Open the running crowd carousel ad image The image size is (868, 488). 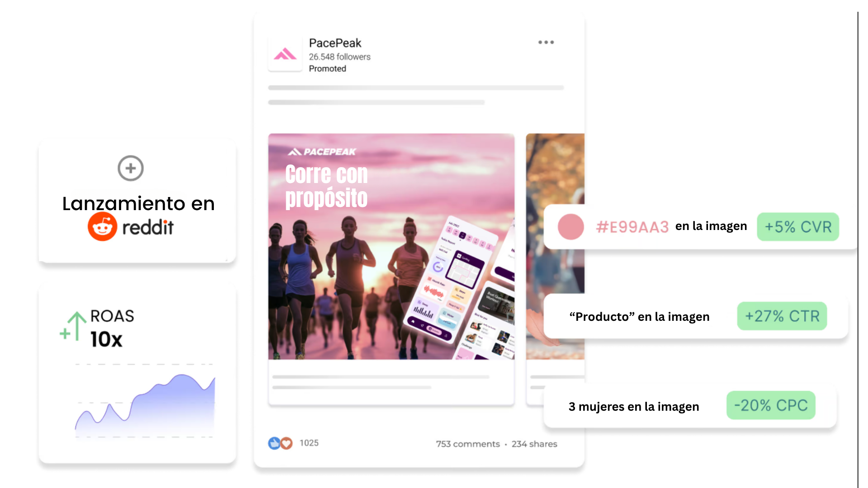click(x=391, y=246)
